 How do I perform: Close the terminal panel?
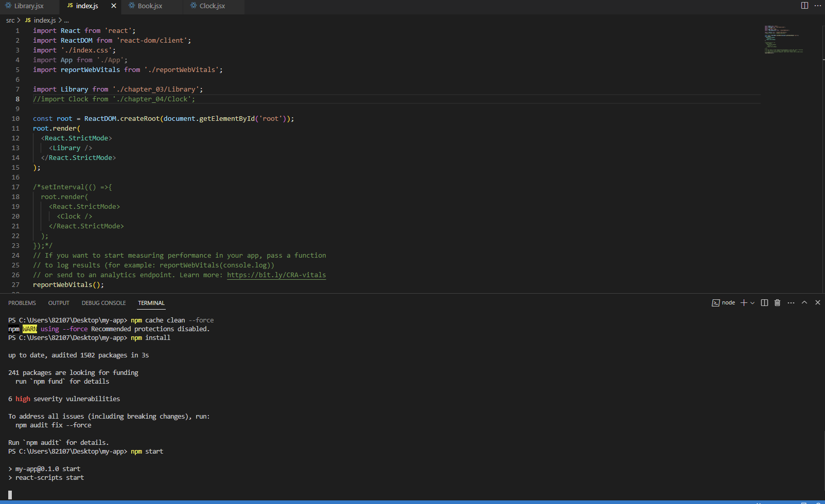[x=818, y=302]
